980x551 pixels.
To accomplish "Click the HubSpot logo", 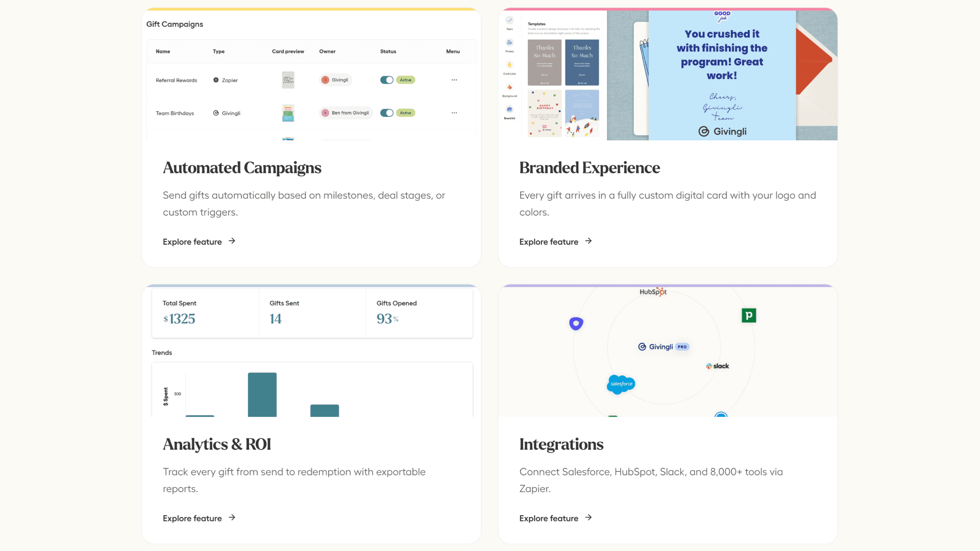I will point(653,292).
